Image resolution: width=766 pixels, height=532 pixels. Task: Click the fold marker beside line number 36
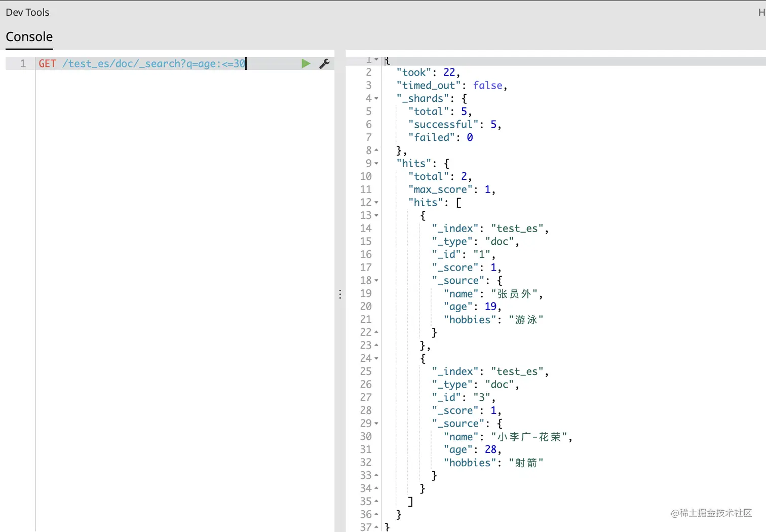click(x=376, y=514)
